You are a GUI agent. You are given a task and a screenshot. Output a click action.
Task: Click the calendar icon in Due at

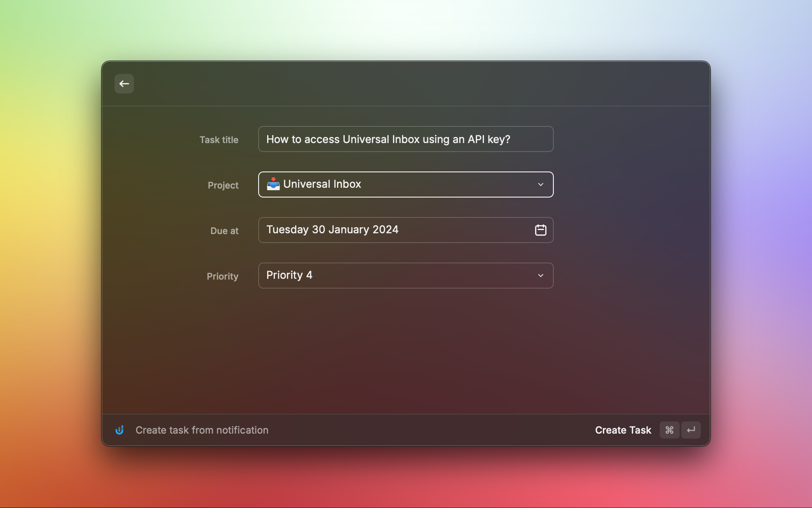540,230
